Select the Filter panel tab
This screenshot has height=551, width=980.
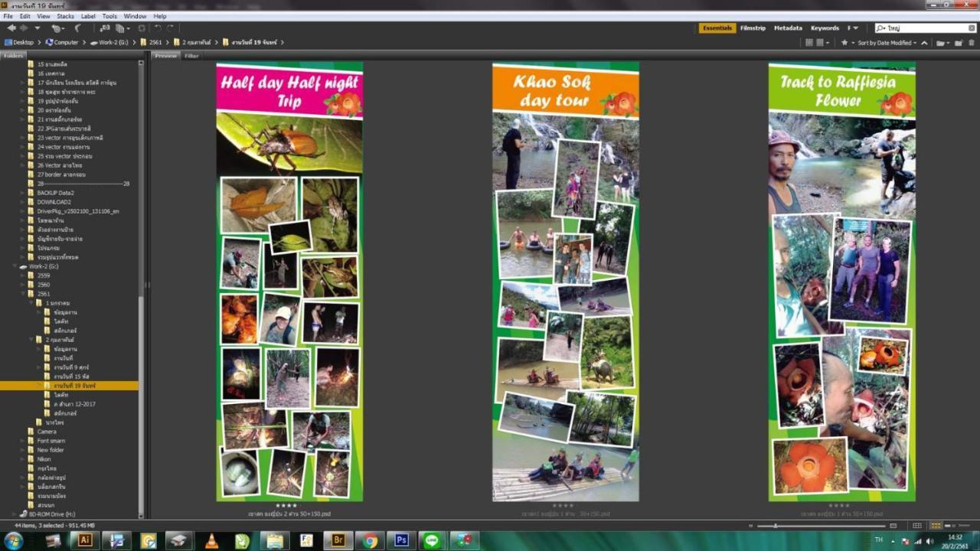click(x=191, y=56)
